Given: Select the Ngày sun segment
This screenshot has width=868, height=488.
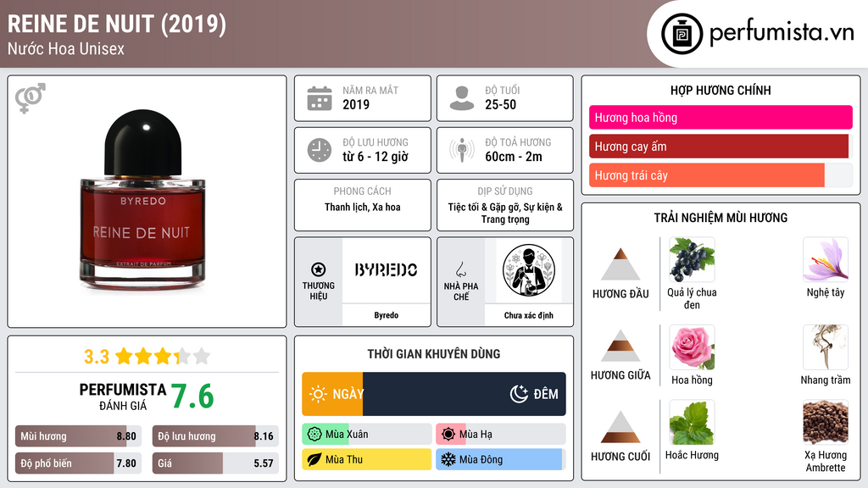Looking at the screenshot, I should [332, 394].
